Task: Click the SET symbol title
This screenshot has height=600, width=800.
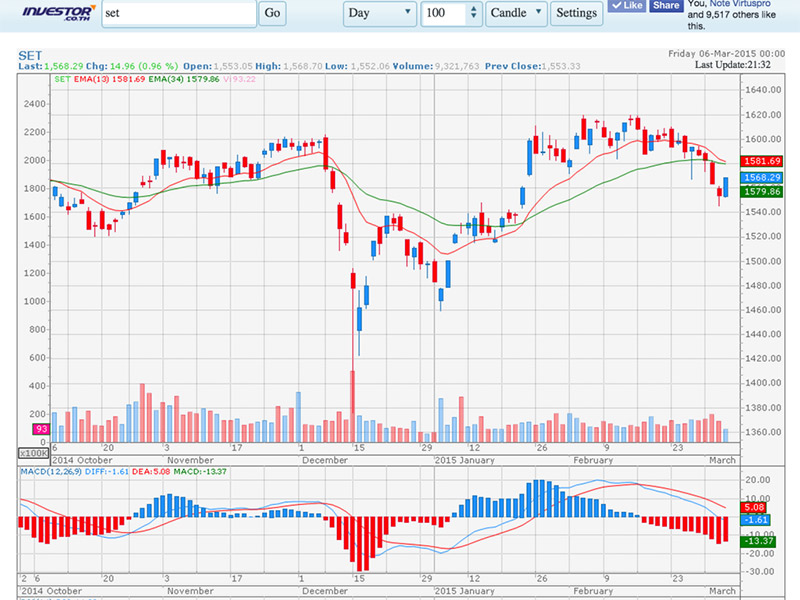Action: point(30,56)
